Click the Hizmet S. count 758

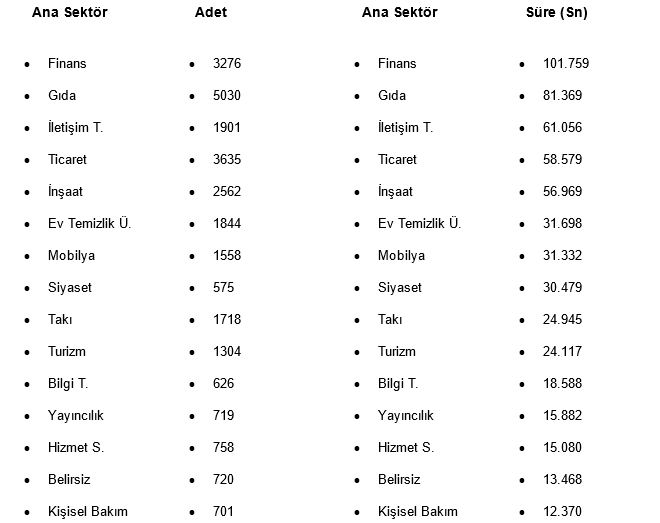pos(224,448)
